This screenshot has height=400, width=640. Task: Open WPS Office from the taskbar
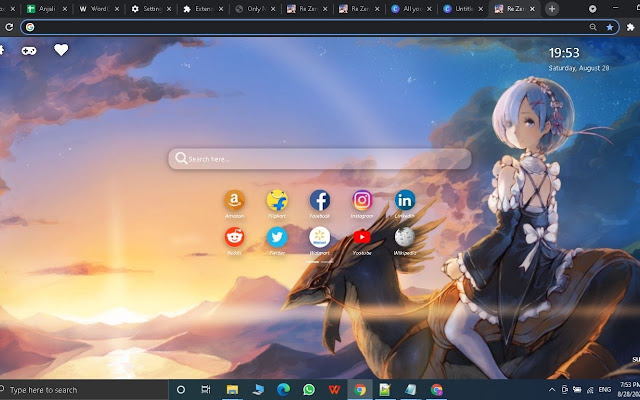point(334,390)
